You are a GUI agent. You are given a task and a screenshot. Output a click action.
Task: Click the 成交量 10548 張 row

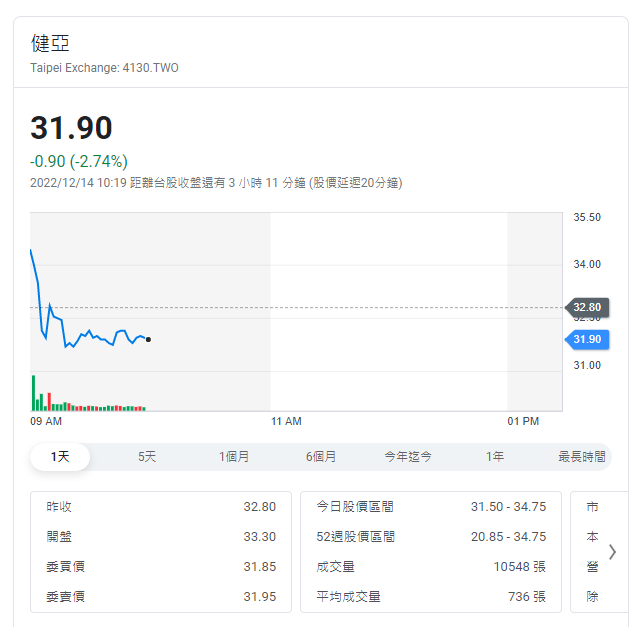430,567
